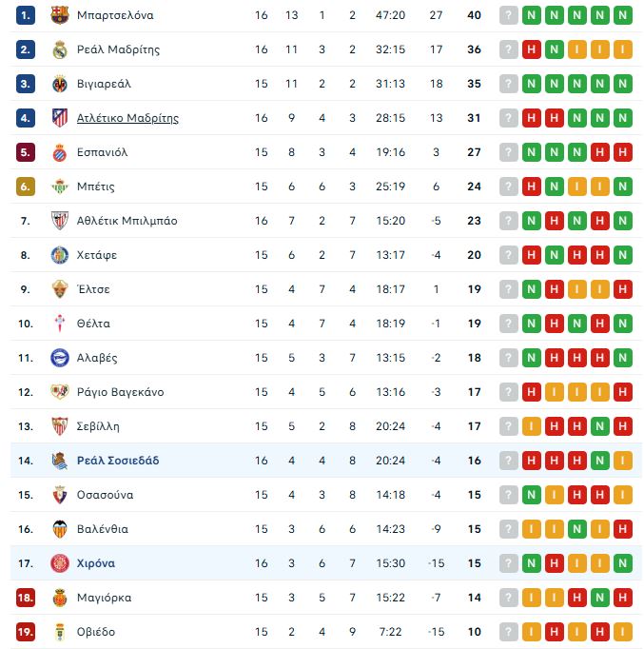Open the Real Sociedad crest icon
This screenshot has height=649, width=644.
point(60,461)
